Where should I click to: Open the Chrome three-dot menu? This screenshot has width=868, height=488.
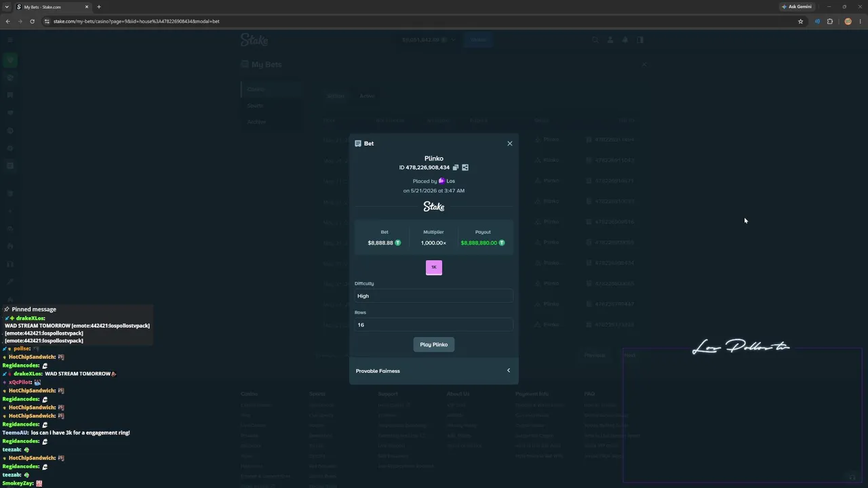pos(859,21)
